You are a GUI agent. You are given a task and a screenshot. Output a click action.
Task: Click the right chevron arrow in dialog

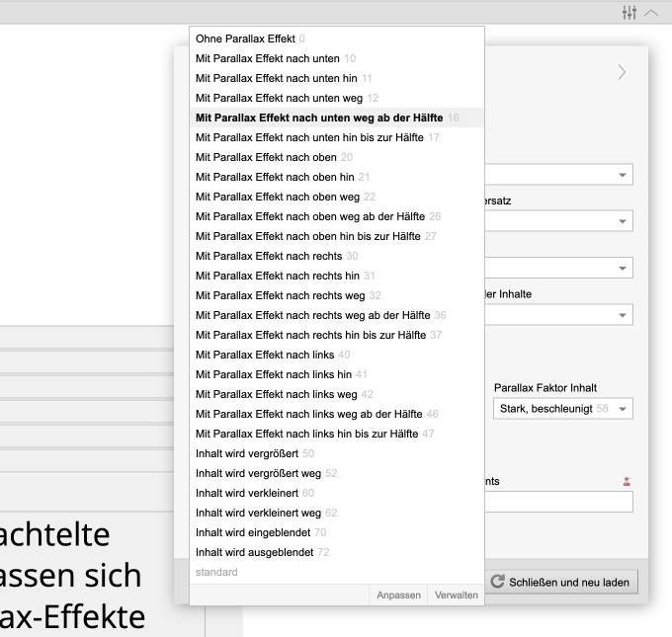click(x=622, y=72)
